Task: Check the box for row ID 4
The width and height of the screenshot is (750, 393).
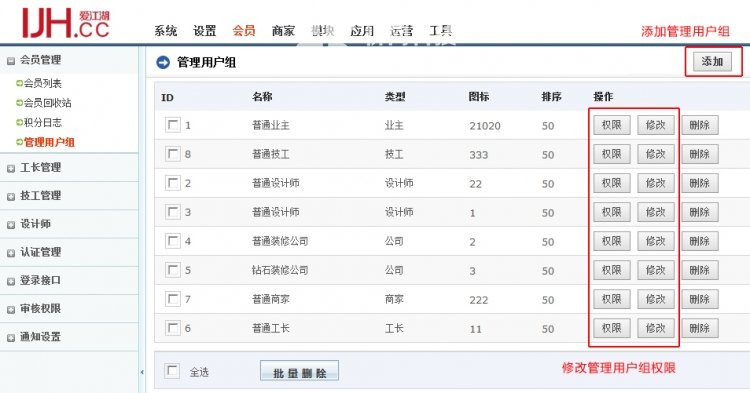Action: tap(172, 241)
